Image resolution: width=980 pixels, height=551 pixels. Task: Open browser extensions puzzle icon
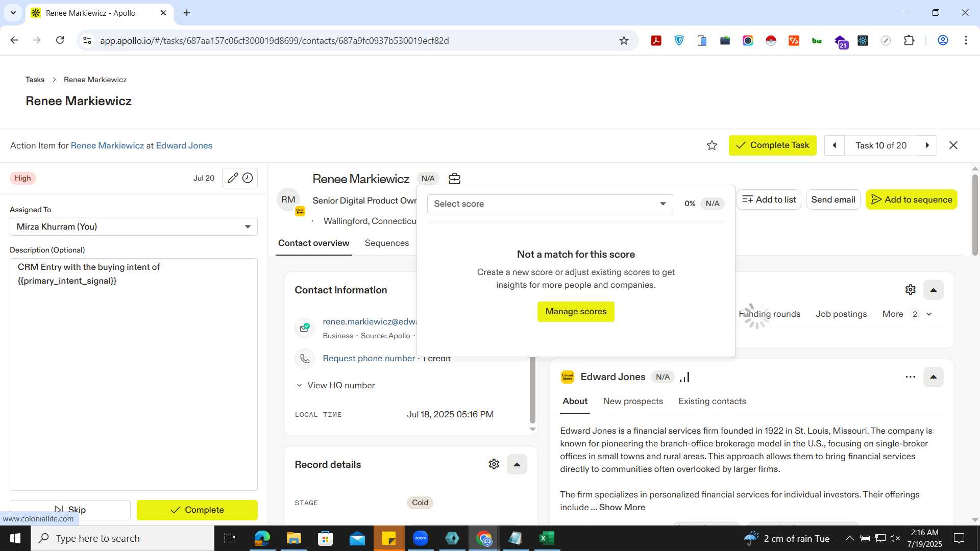(909, 41)
